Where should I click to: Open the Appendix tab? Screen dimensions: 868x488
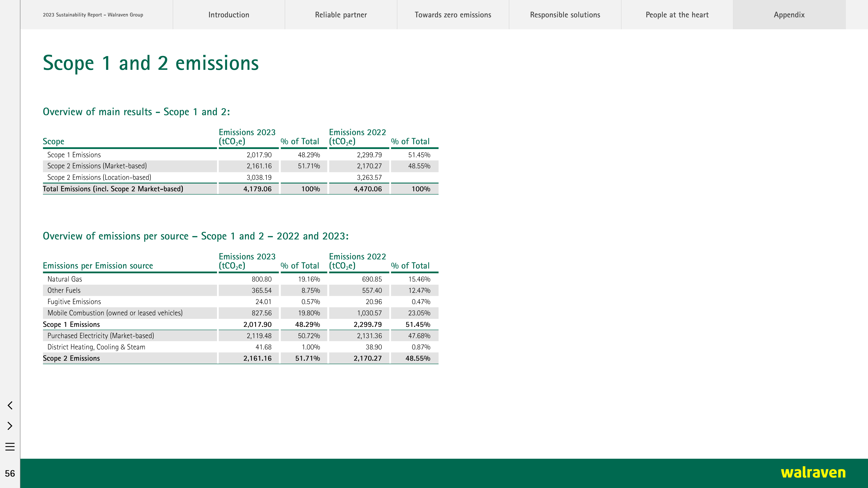pyautogui.click(x=789, y=15)
